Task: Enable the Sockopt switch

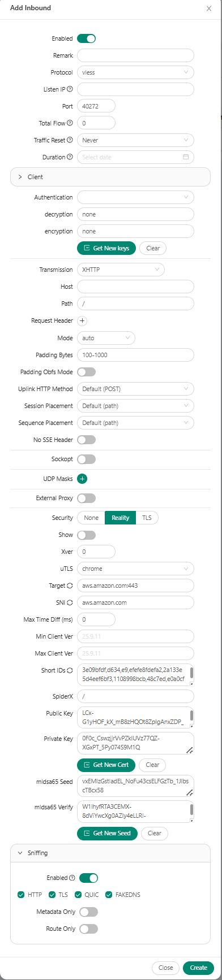Action: [87, 459]
